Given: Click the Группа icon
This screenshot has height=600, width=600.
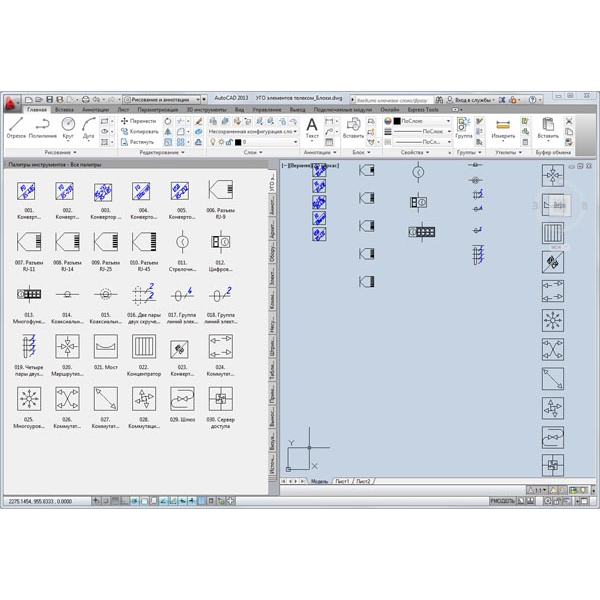Looking at the screenshot, I should pos(464,128).
